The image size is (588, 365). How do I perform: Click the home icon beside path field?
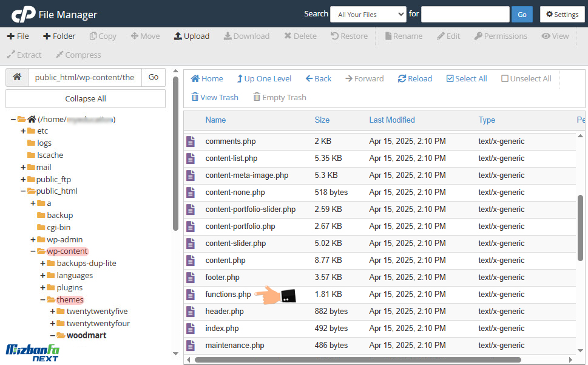coord(18,78)
